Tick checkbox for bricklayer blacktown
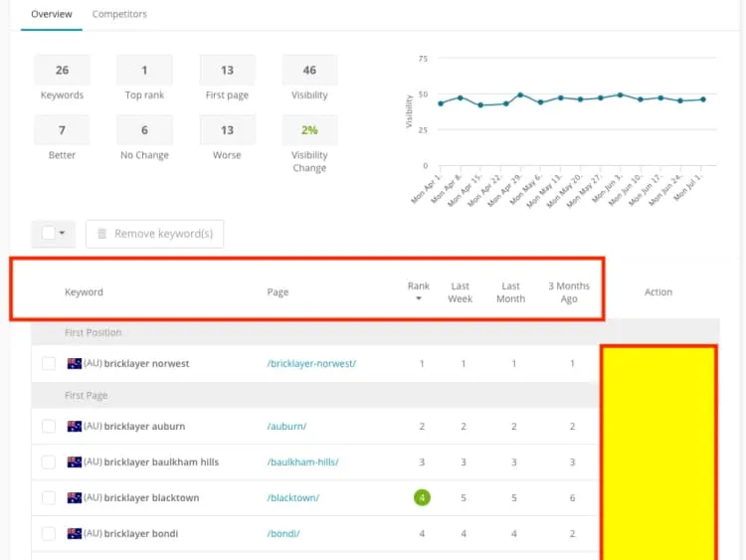The height and width of the screenshot is (560, 746). pyautogui.click(x=49, y=497)
